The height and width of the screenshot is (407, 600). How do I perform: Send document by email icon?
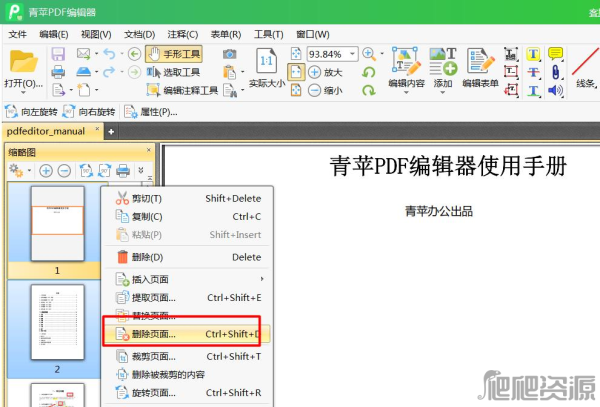click(83, 54)
